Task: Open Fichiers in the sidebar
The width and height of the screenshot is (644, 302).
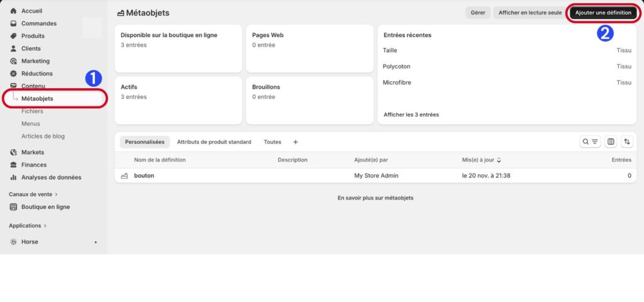Action: coord(32,111)
